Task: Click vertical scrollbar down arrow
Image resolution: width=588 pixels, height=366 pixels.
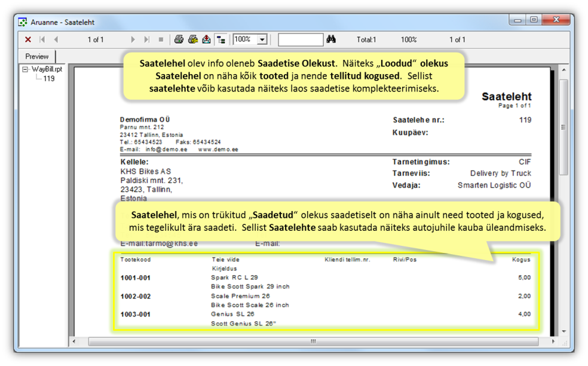Action: coord(563,331)
